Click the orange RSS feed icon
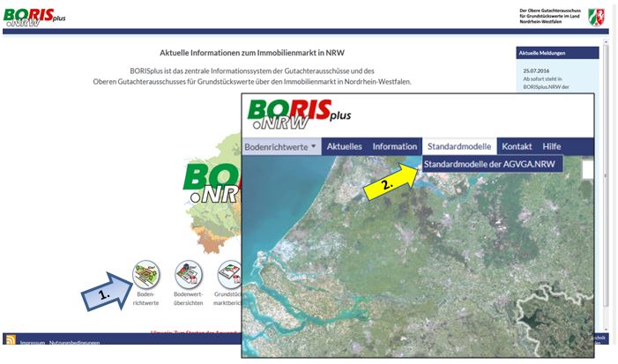618x364 pixels. (x=11, y=339)
